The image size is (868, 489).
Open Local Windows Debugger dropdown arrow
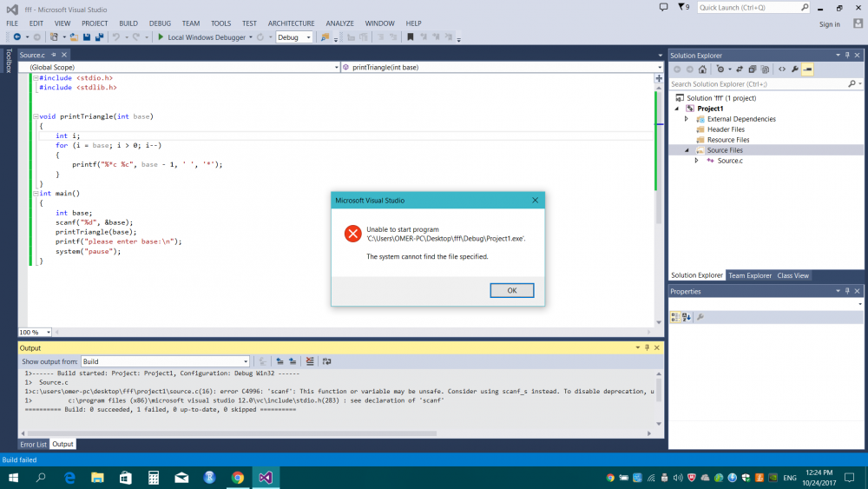click(x=251, y=37)
